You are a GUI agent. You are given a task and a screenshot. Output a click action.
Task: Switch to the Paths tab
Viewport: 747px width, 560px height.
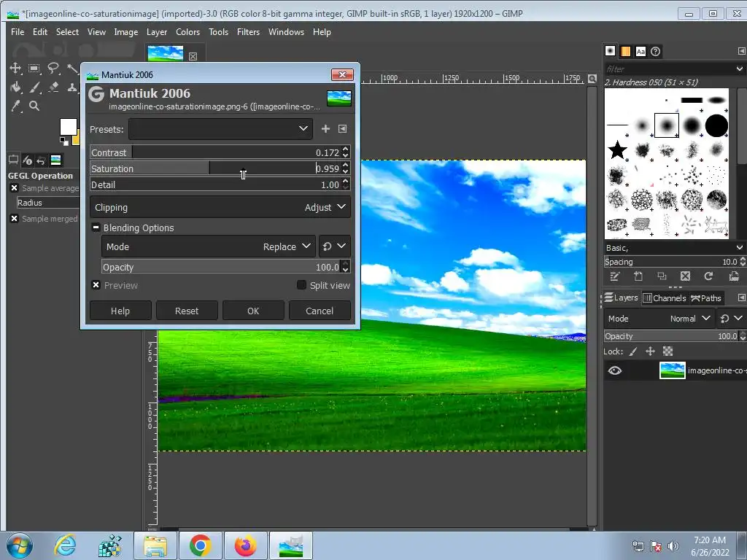(706, 298)
